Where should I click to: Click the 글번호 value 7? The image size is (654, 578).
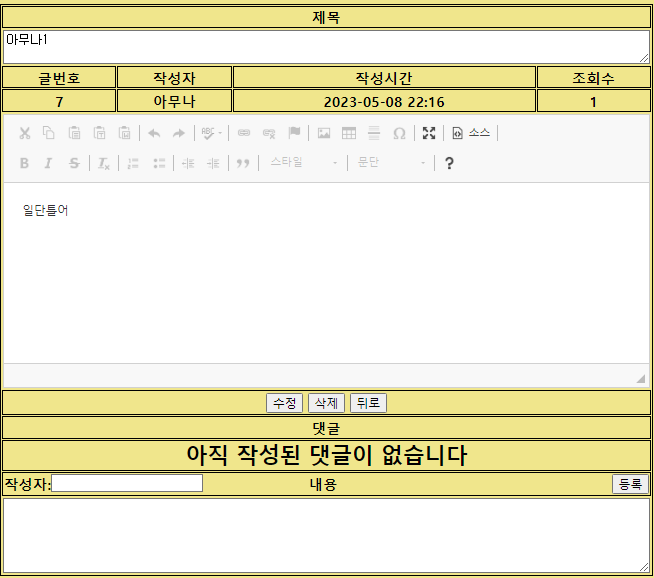(x=59, y=102)
